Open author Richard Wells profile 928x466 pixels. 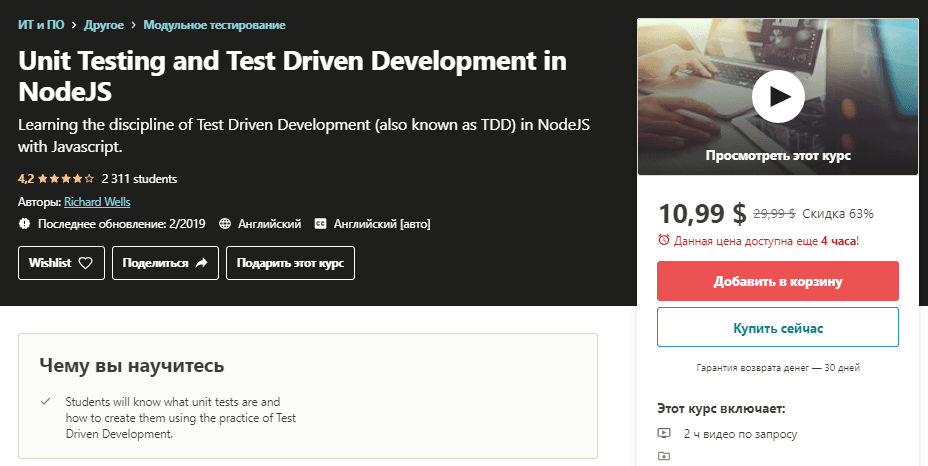click(x=97, y=202)
